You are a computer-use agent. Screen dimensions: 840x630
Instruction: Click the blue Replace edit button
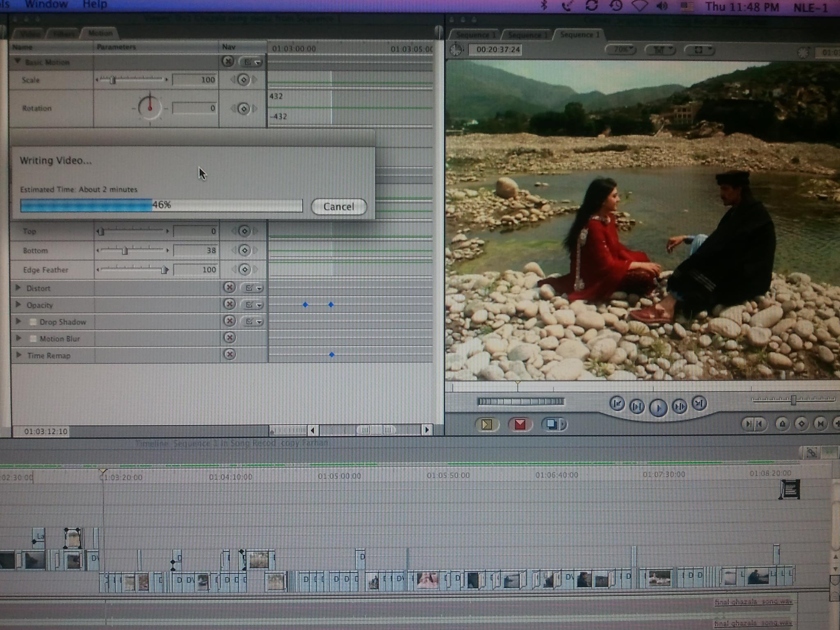pyautogui.click(x=554, y=425)
